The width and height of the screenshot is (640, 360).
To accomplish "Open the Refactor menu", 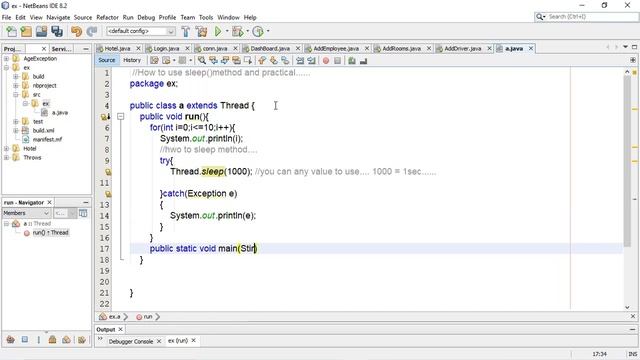I will coord(107,18).
